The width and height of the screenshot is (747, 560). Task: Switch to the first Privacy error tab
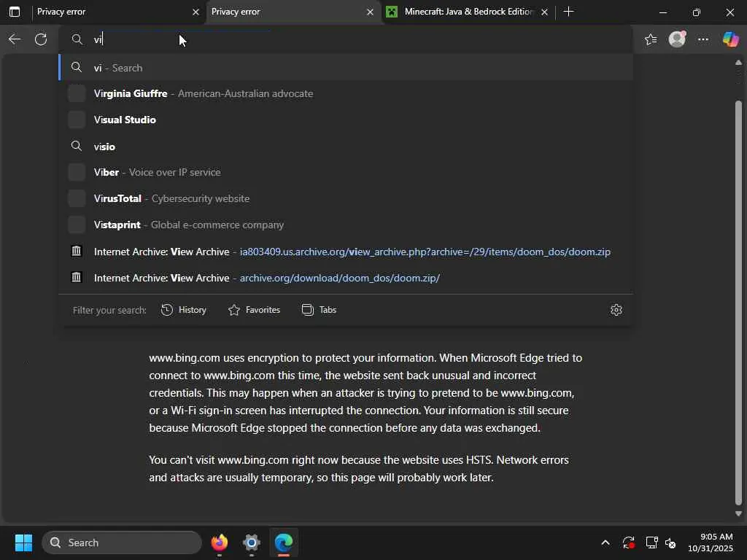pyautogui.click(x=117, y=12)
